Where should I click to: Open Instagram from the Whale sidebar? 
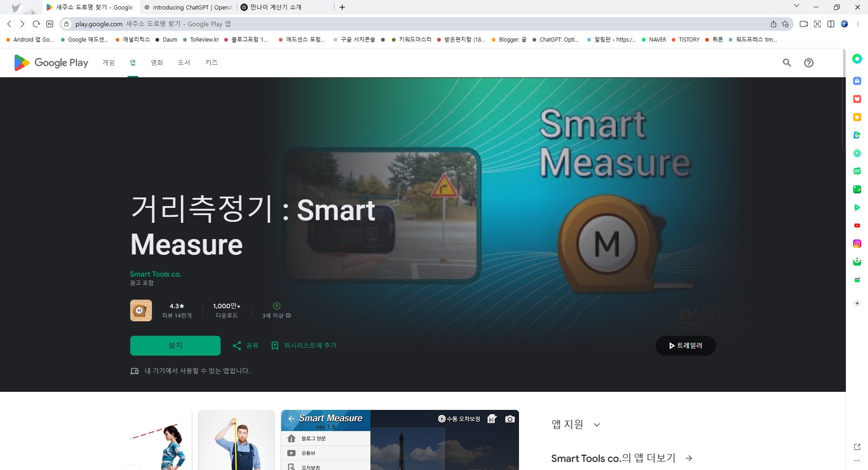click(x=857, y=244)
